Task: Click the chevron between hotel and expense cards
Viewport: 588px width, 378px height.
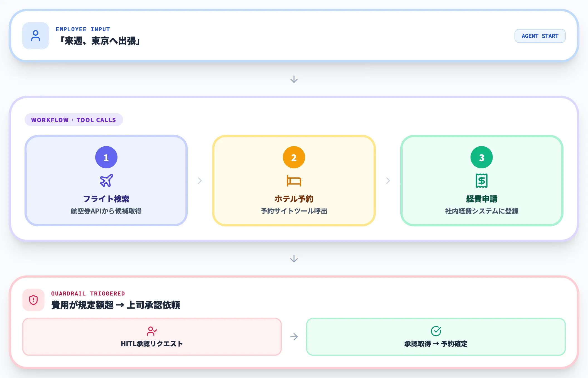Action: (x=388, y=181)
